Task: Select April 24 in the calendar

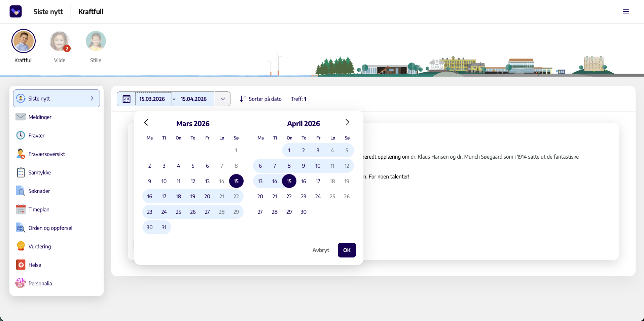Action: (318, 196)
